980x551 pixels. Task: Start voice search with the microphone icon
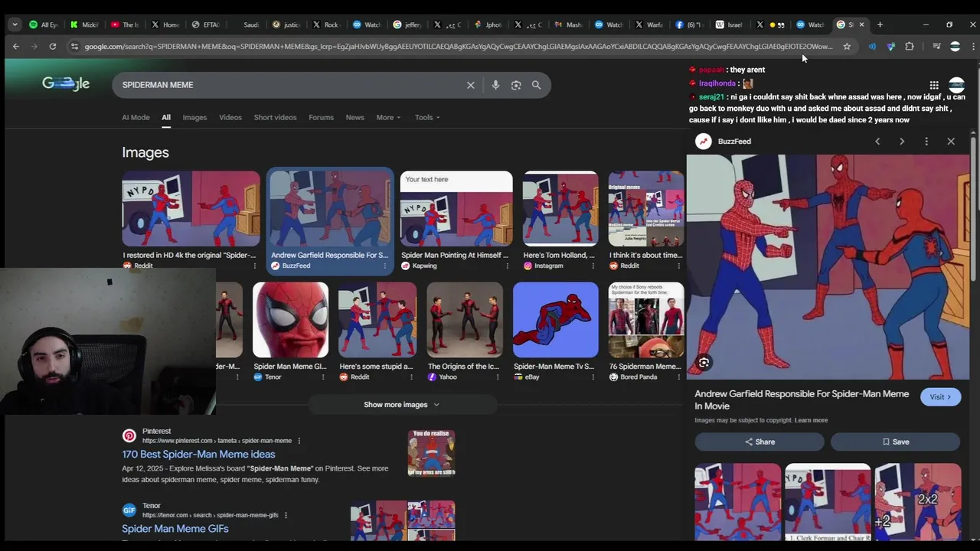pos(495,85)
